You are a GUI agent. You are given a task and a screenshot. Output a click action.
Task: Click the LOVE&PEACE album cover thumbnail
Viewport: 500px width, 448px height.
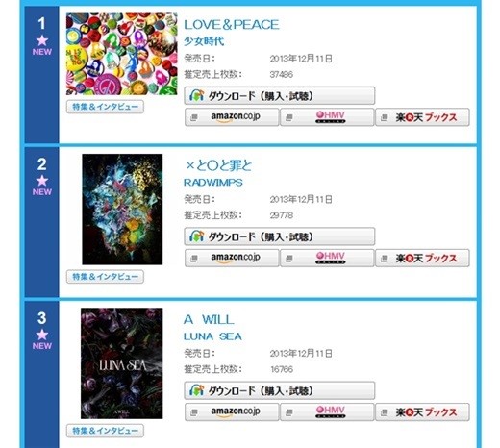[122, 54]
